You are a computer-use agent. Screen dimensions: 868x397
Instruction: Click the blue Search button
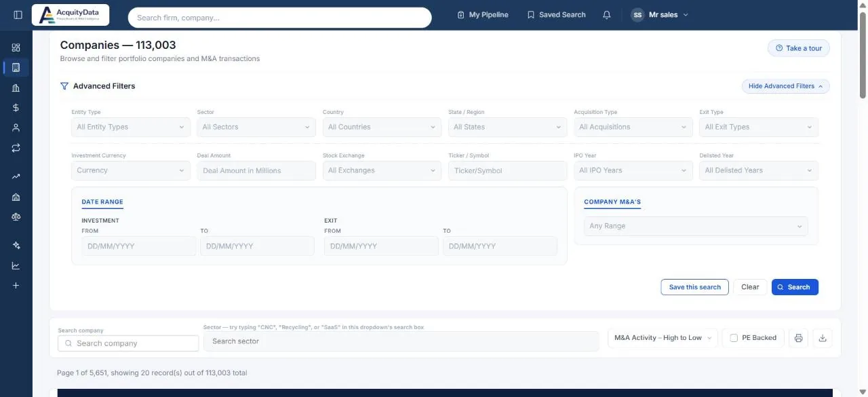tap(795, 287)
